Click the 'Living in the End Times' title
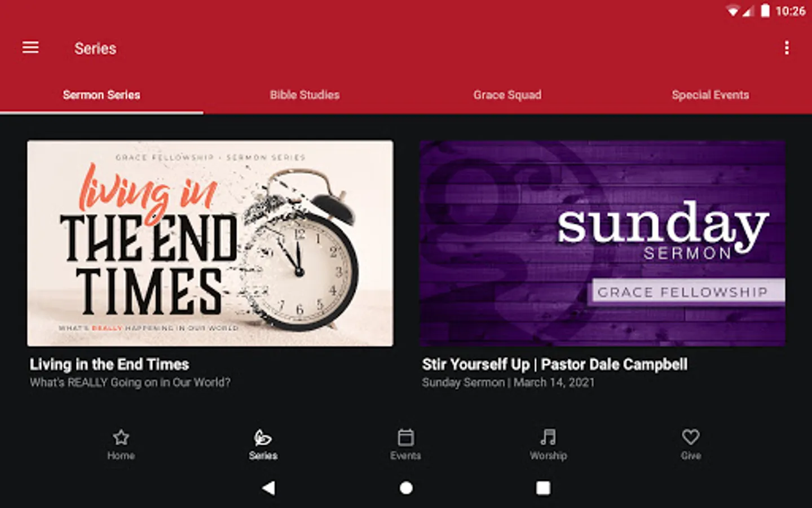 (109, 365)
